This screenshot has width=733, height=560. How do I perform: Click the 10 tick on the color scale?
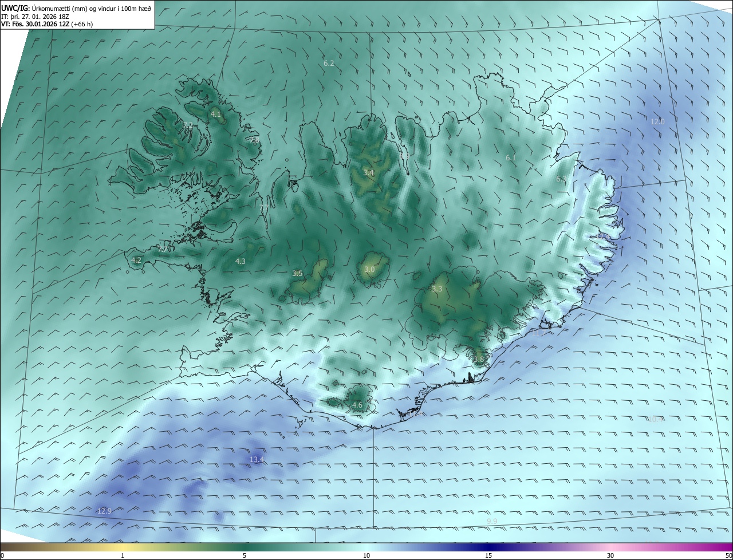click(x=366, y=555)
